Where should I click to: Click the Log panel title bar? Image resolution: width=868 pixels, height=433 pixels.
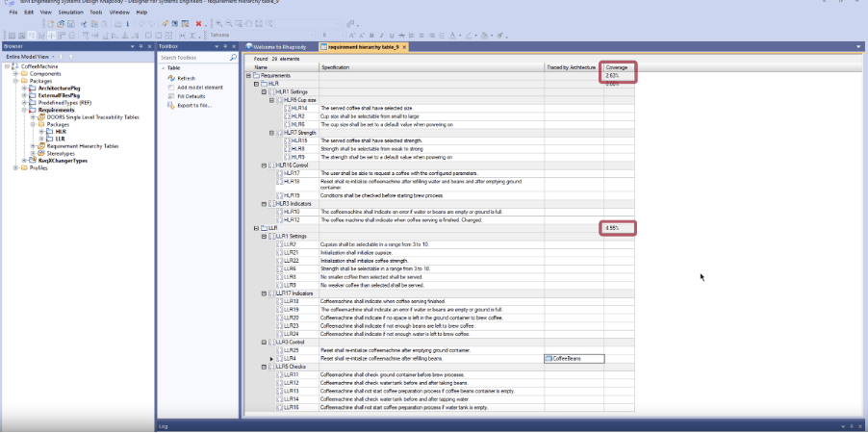coord(512,426)
